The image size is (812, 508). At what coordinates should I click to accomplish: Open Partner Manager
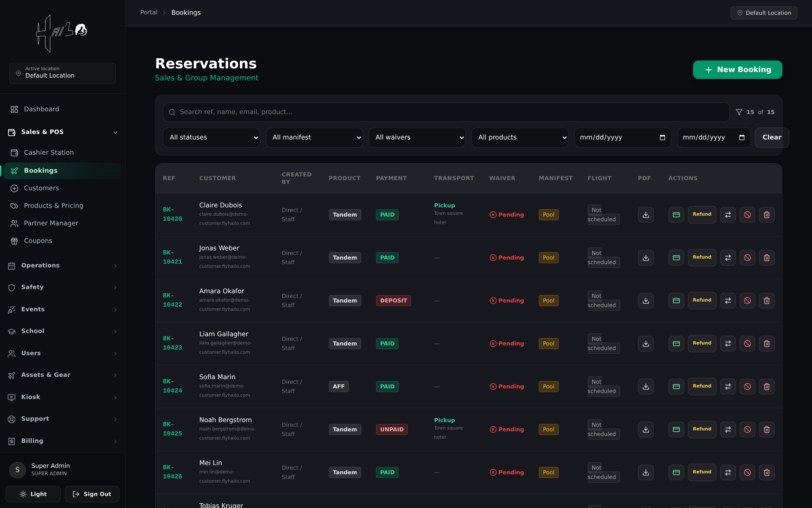(63, 224)
